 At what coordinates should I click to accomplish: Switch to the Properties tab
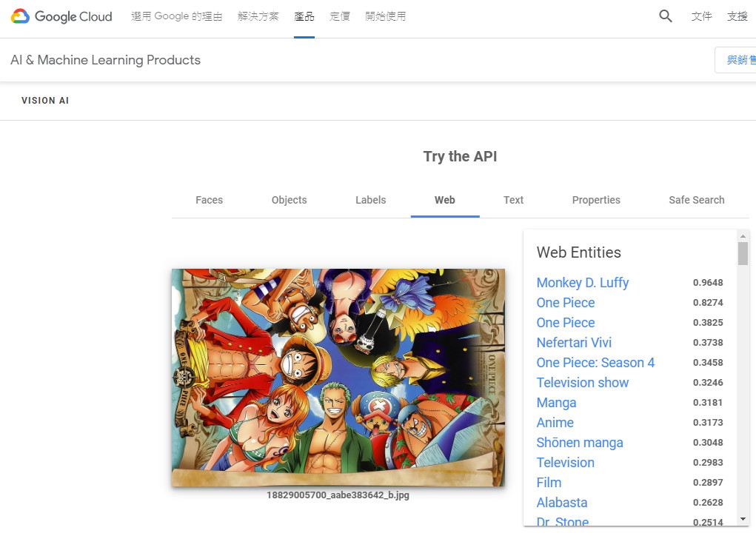[x=596, y=200]
